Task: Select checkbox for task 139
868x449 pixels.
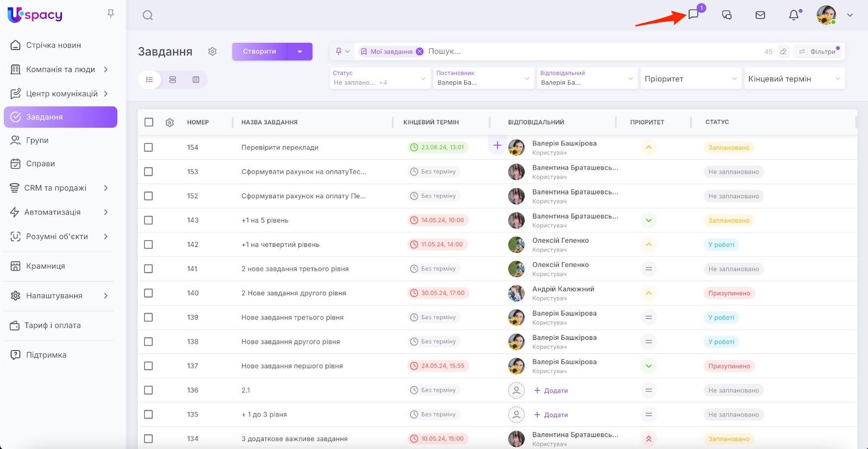Action: pos(149,318)
